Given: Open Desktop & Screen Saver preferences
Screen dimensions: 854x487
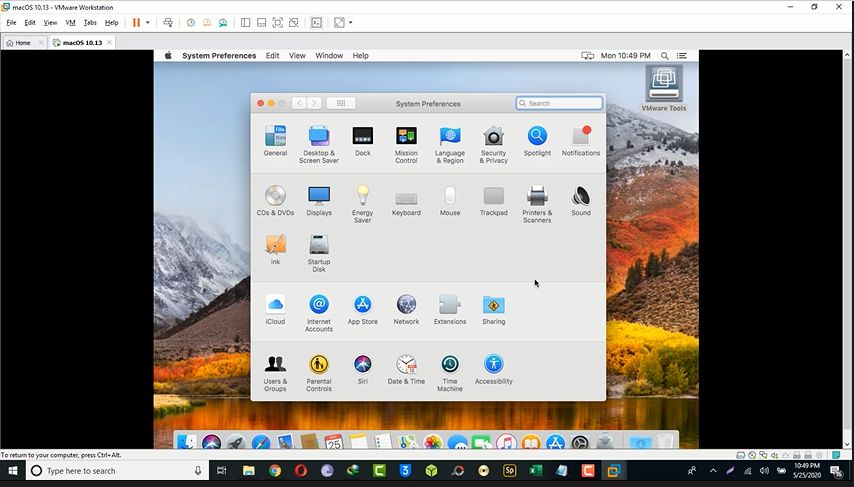Looking at the screenshot, I should tap(319, 144).
